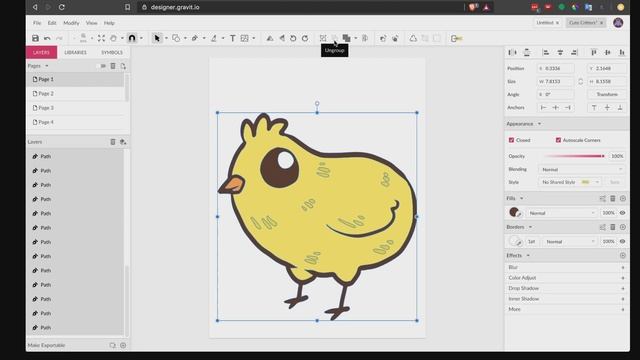
Task: Expand the Pages dropdown arrow
Action: point(47,66)
